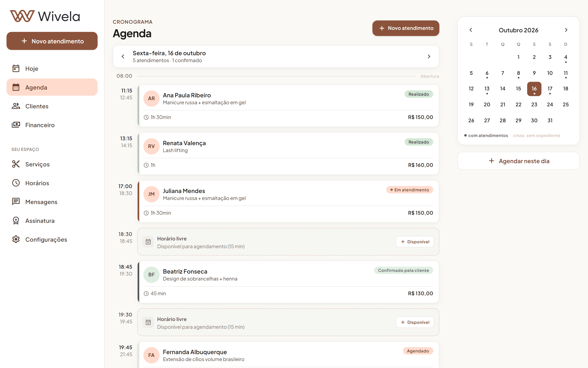Click Agendado badge on Fernanda's card
This screenshot has width=588, height=368.
point(418,351)
